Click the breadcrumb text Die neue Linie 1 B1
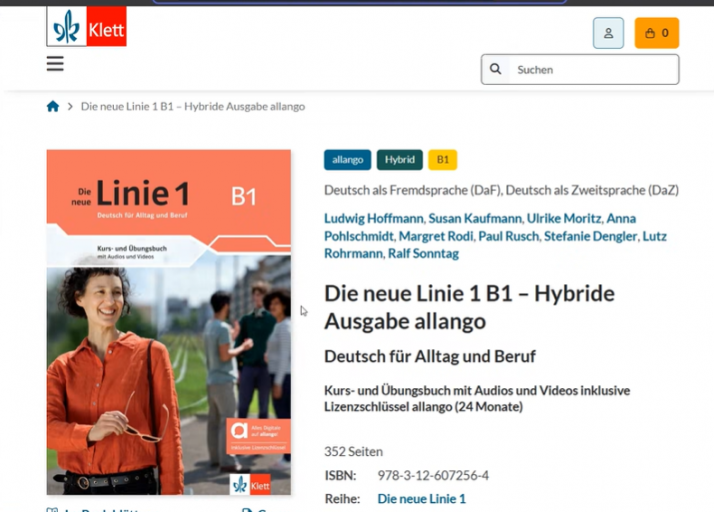Screen dimensions: 714x512 [193, 107]
